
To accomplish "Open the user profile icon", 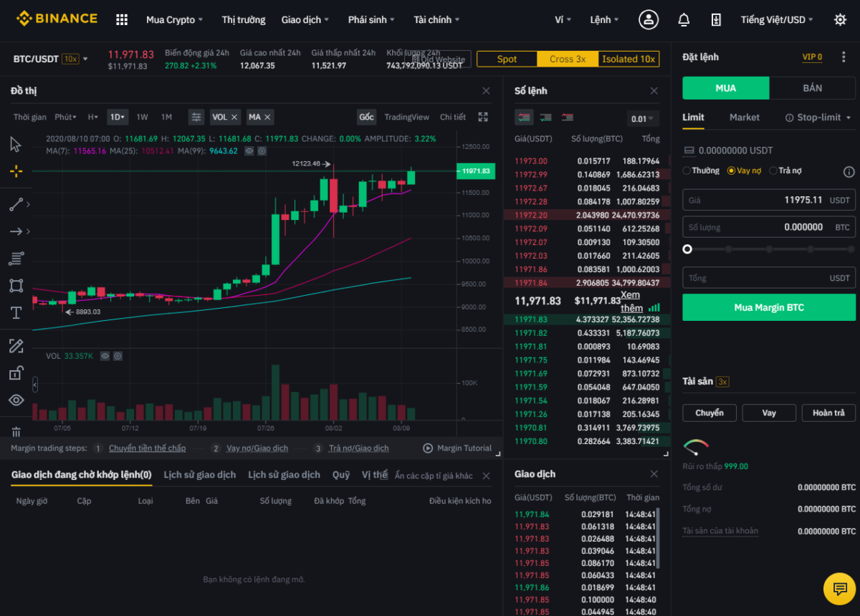I will pyautogui.click(x=649, y=20).
